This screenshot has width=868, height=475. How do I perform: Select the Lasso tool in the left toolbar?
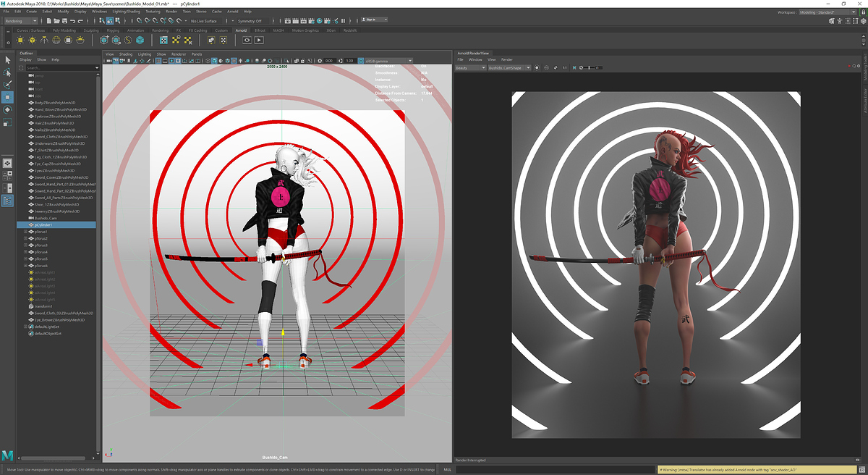coord(7,73)
